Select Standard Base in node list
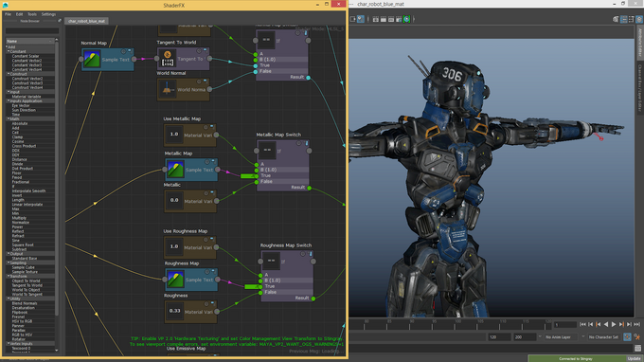The image size is (644, 362). pos(25,259)
